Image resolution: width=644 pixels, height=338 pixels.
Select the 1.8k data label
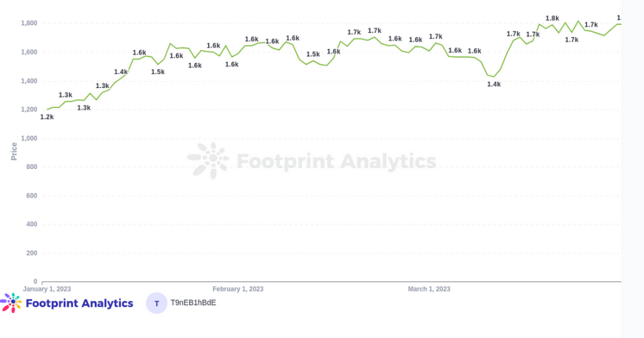click(x=552, y=18)
